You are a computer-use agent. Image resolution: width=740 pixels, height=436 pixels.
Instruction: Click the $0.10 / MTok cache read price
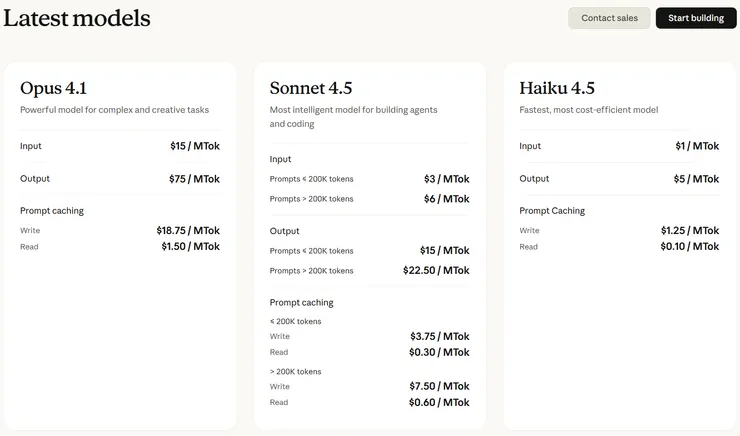(689, 246)
